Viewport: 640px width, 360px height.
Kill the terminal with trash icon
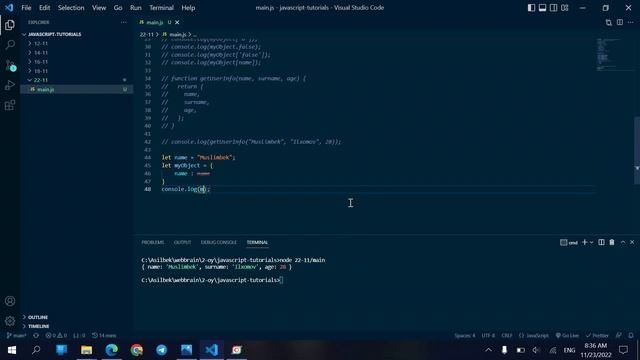tap(612, 242)
